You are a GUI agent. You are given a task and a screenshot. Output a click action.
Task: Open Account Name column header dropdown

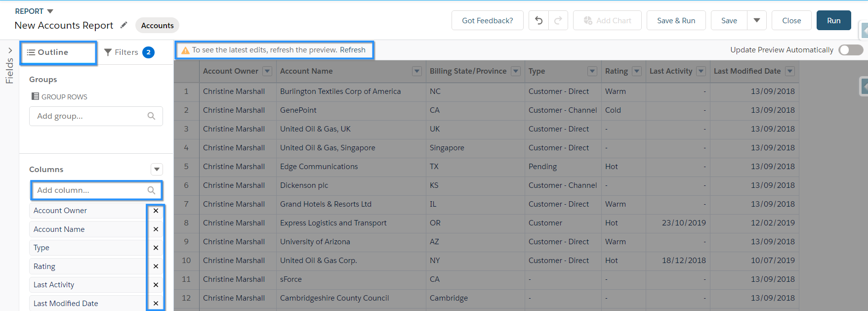tap(417, 71)
